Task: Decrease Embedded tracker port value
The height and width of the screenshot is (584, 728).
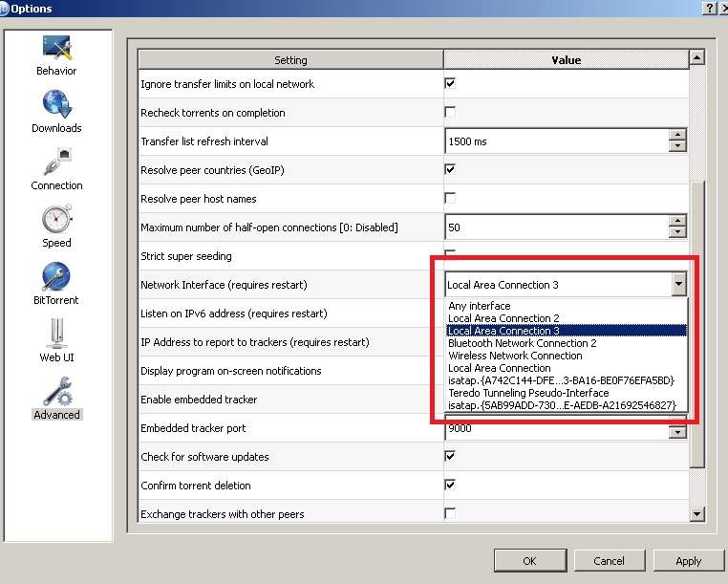Action: pos(677,433)
